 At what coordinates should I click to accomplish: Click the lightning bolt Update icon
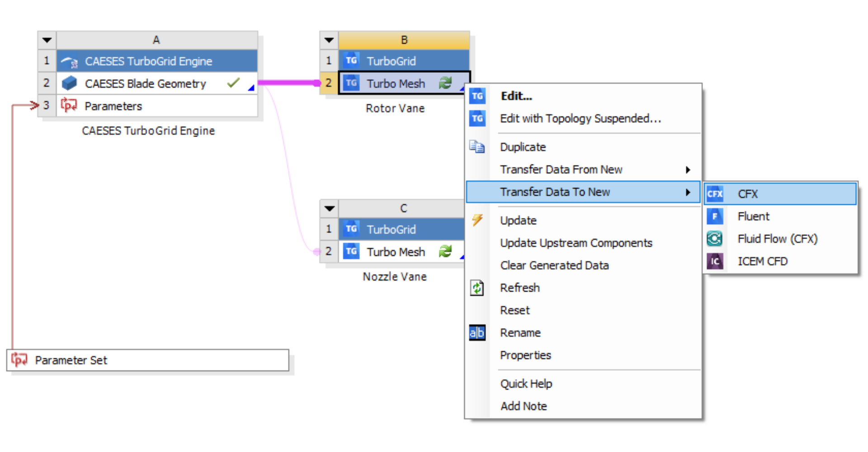(477, 220)
